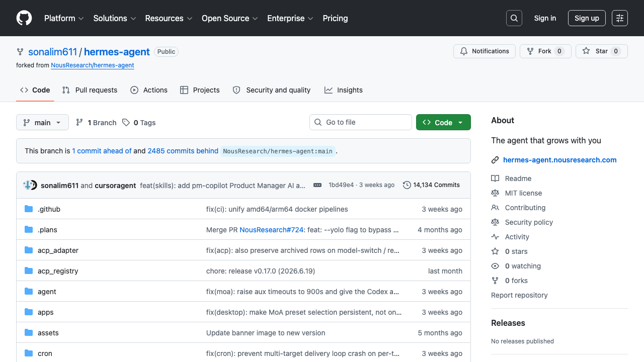Click the apps folder icon

[x=29, y=312]
